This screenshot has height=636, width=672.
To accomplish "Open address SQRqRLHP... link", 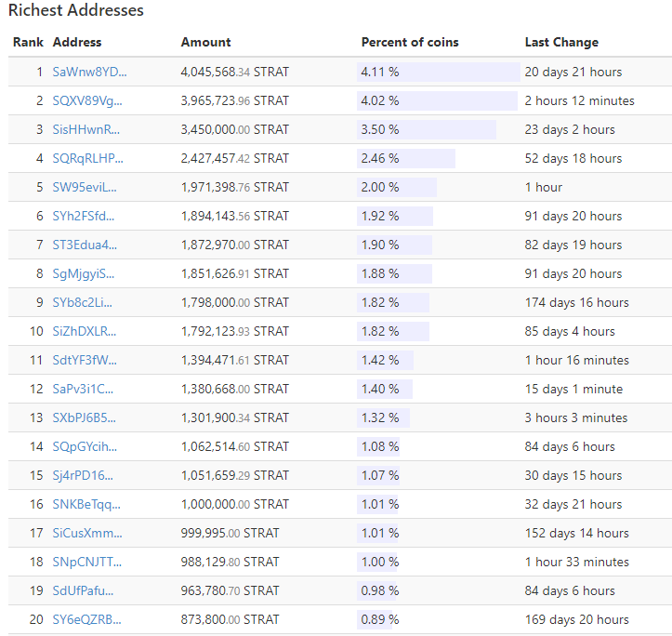I will click(88, 158).
